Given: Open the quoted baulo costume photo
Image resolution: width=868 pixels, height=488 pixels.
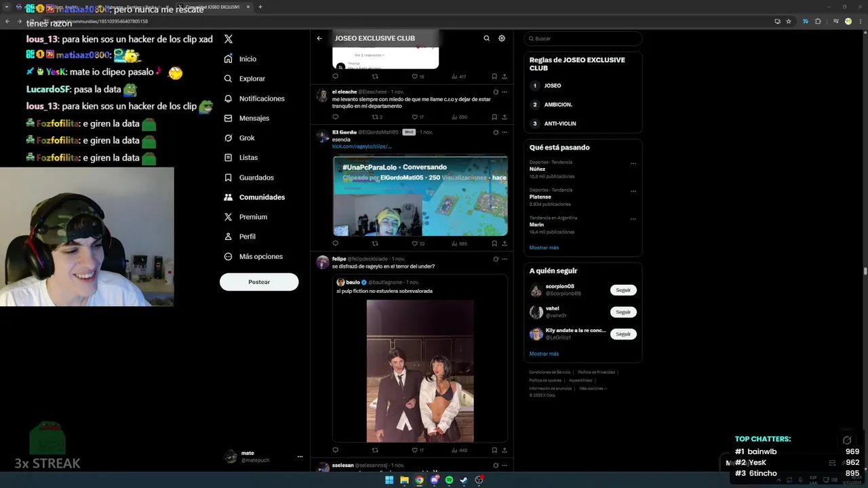Looking at the screenshot, I should (420, 371).
